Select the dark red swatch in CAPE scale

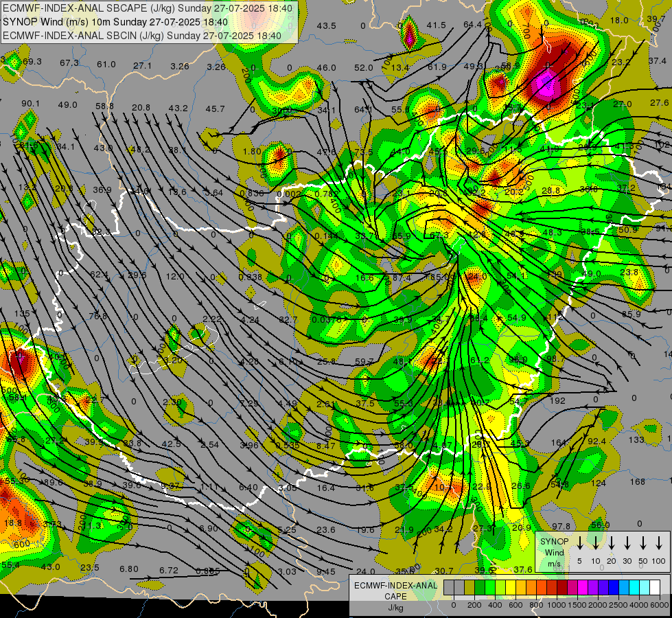(x=562, y=587)
